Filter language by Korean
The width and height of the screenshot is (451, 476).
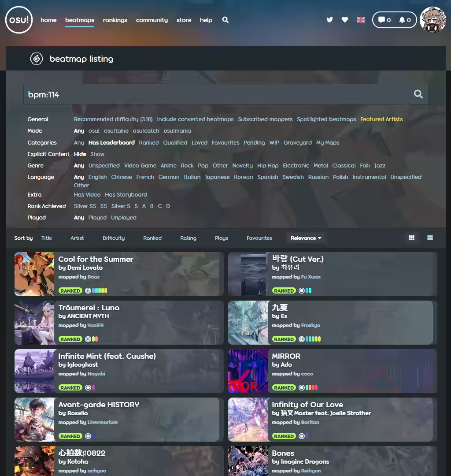click(x=243, y=177)
